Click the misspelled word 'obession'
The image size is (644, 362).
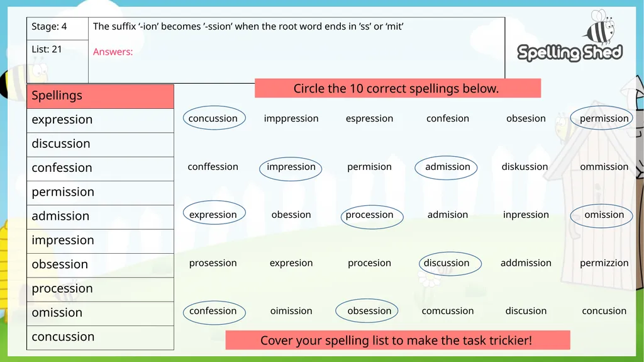291,215
